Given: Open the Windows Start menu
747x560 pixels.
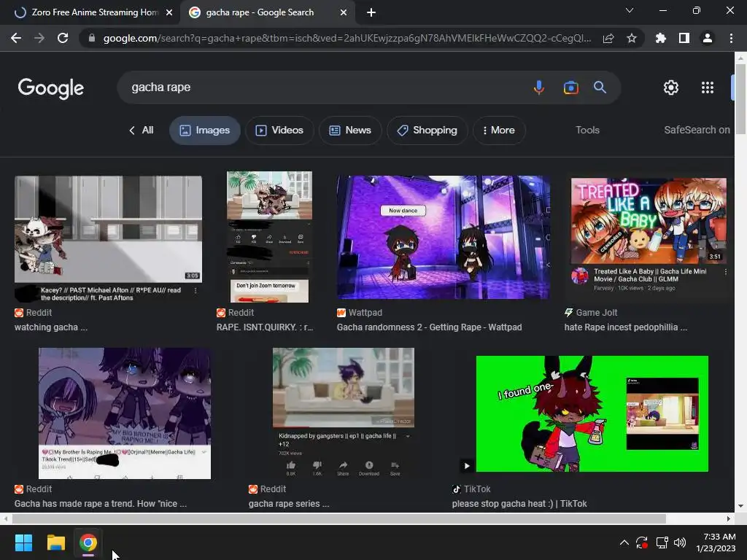Looking at the screenshot, I should point(23,542).
